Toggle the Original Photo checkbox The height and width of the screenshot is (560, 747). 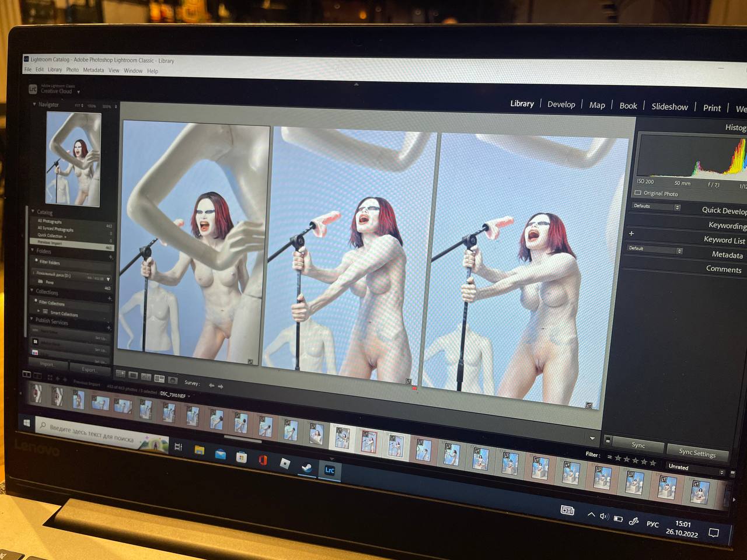(638, 192)
